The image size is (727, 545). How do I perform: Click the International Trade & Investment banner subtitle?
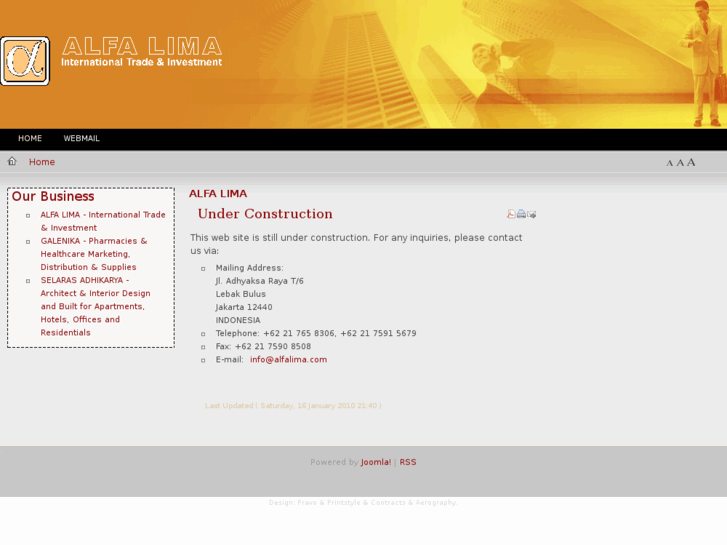[x=142, y=62]
